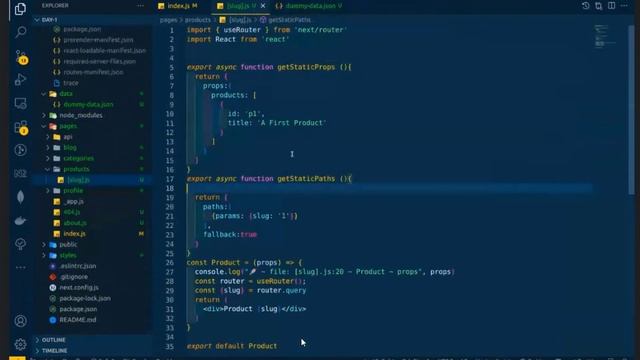This screenshot has width=640, height=360.
Task: Open _app.js file
Action: [x=74, y=202]
